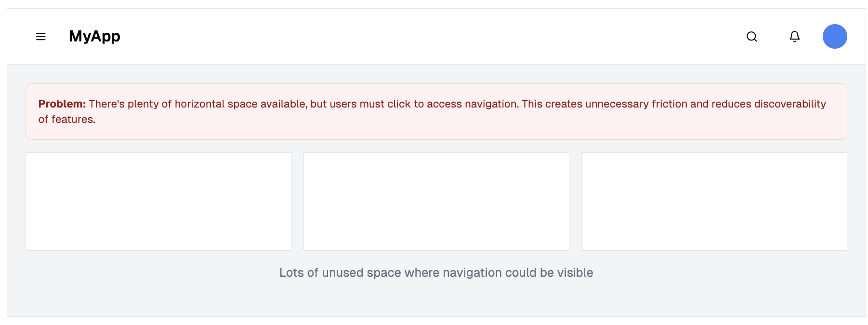Click "of features." on the alert's second line
868x325 pixels.
coord(67,120)
